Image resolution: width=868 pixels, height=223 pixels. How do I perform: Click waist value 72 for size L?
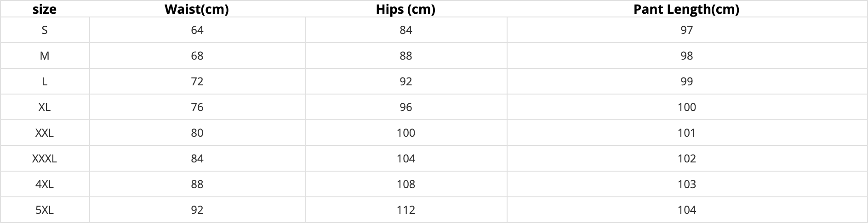point(197,82)
